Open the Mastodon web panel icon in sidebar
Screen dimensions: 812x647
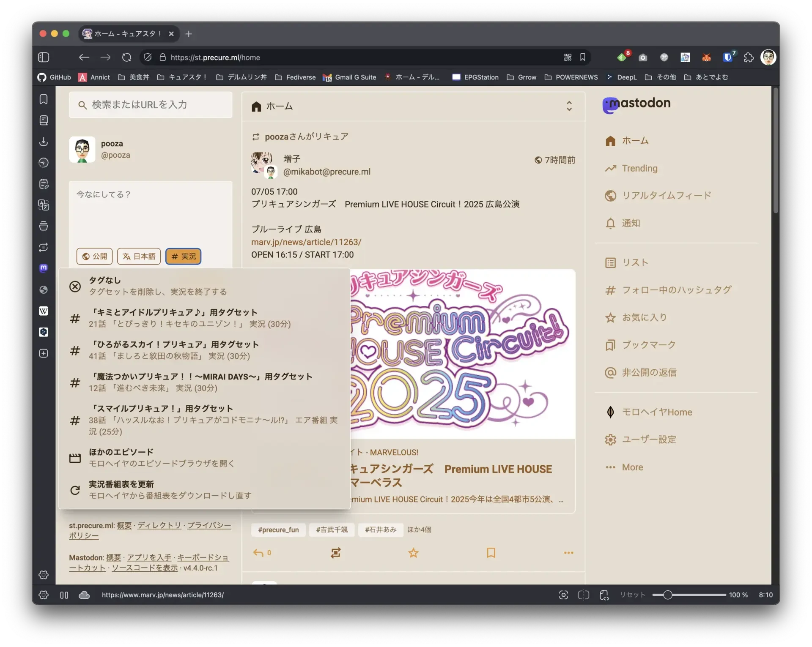point(44,268)
